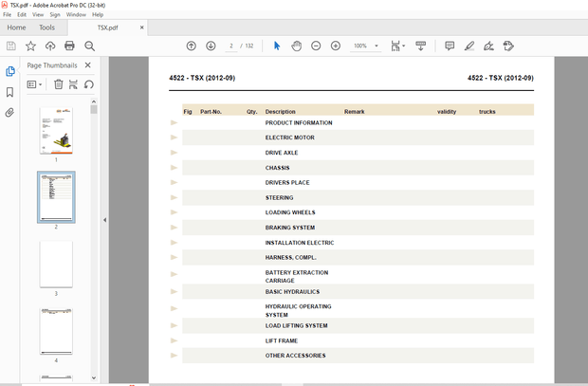Open the Window menu

point(76,14)
